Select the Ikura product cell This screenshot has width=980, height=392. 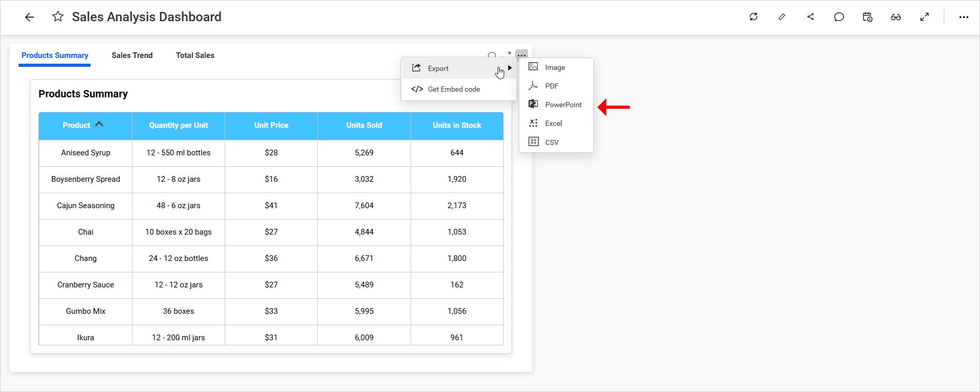point(85,336)
